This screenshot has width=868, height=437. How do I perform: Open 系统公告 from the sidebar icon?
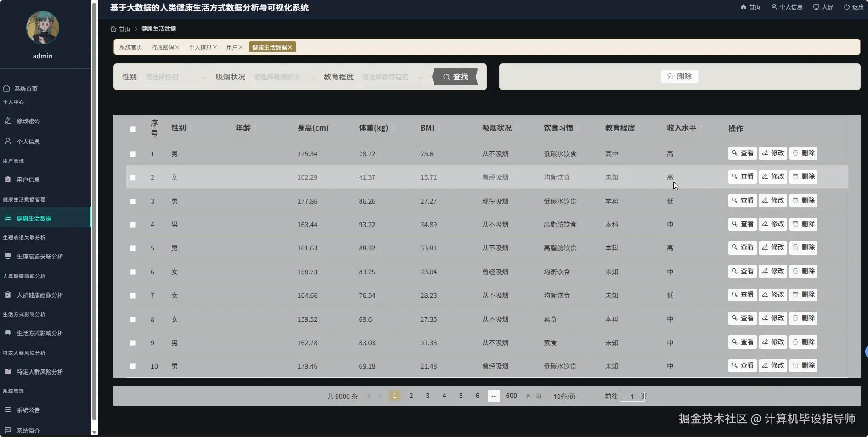point(7,410)
